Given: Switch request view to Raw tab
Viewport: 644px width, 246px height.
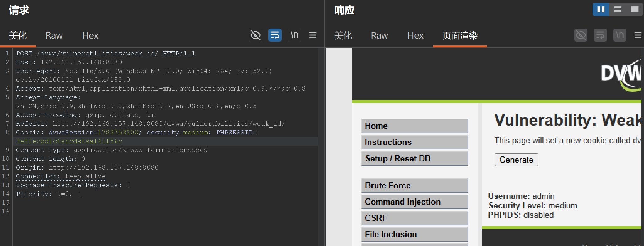Looking at the screenshot, I should coord(54,35).
